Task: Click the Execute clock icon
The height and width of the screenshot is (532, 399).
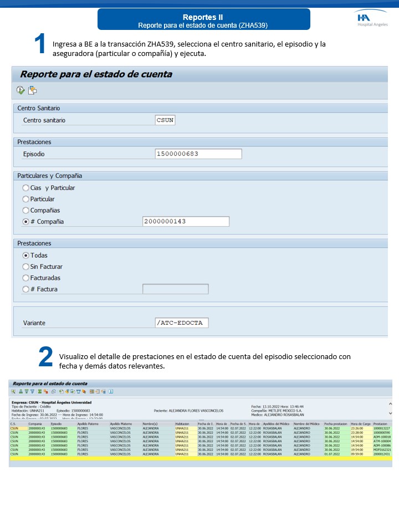Action: (x=21, y=90)
